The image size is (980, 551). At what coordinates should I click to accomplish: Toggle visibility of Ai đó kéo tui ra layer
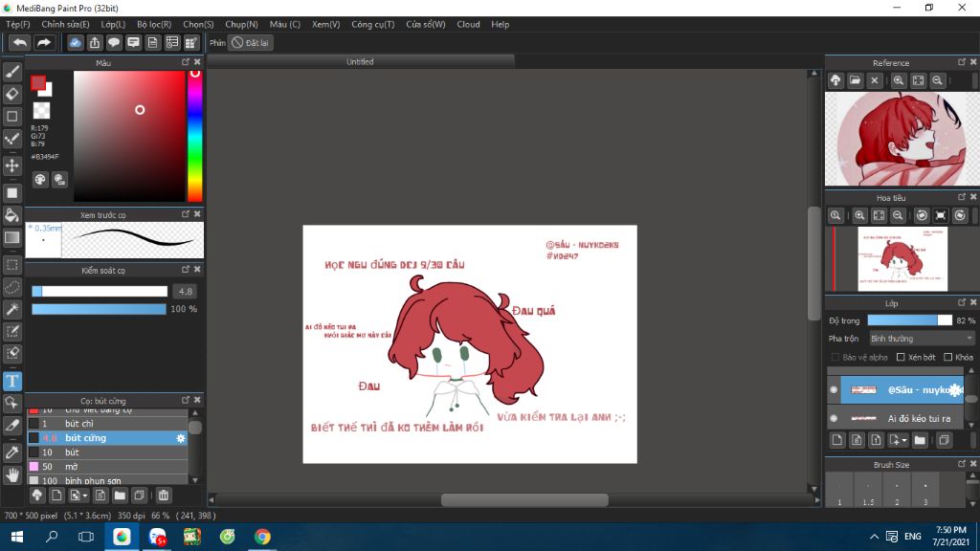[x=834, y=418]
